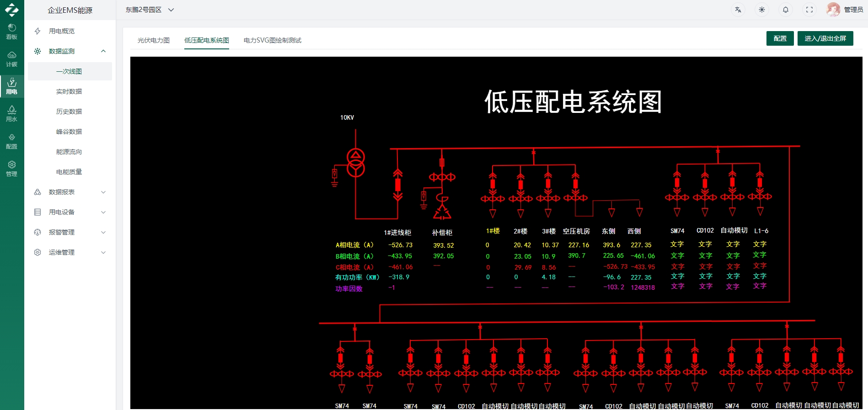This screenshot has width=868, height=410.
Task: Click the 运维管理 icon
Action: [x=38, y=252]
